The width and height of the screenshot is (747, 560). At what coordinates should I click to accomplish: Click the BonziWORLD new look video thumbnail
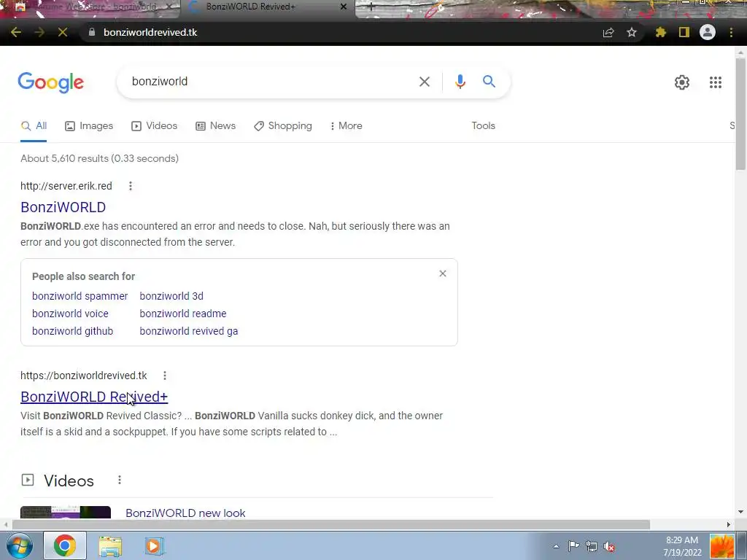66,513
